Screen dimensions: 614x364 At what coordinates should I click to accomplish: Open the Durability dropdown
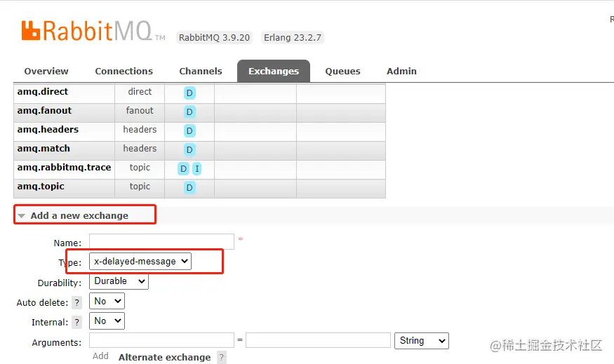(x=119, y=281)
